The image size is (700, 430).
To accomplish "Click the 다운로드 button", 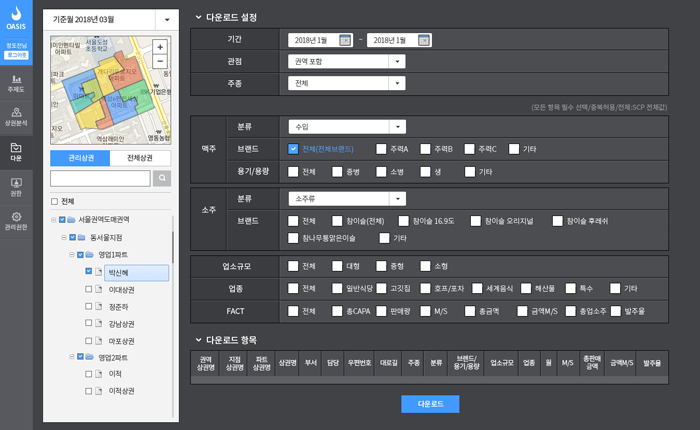I will [x=430, y=404].
